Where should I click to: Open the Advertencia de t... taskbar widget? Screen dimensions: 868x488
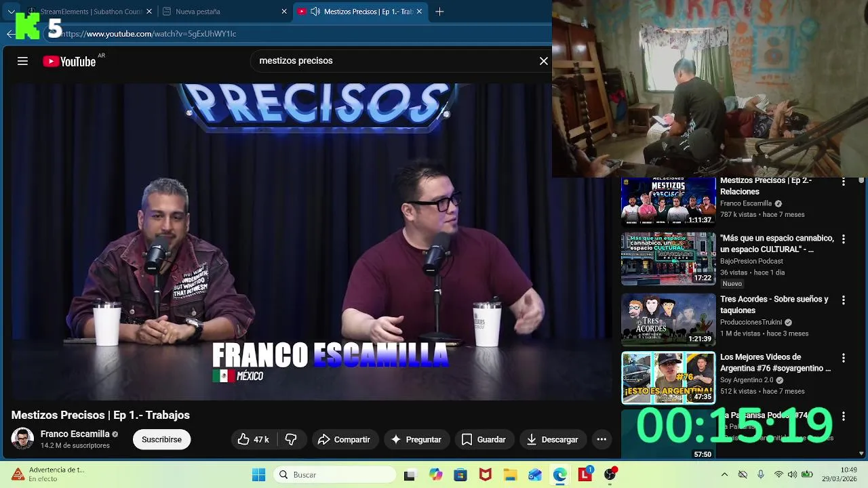click(48, 474)
